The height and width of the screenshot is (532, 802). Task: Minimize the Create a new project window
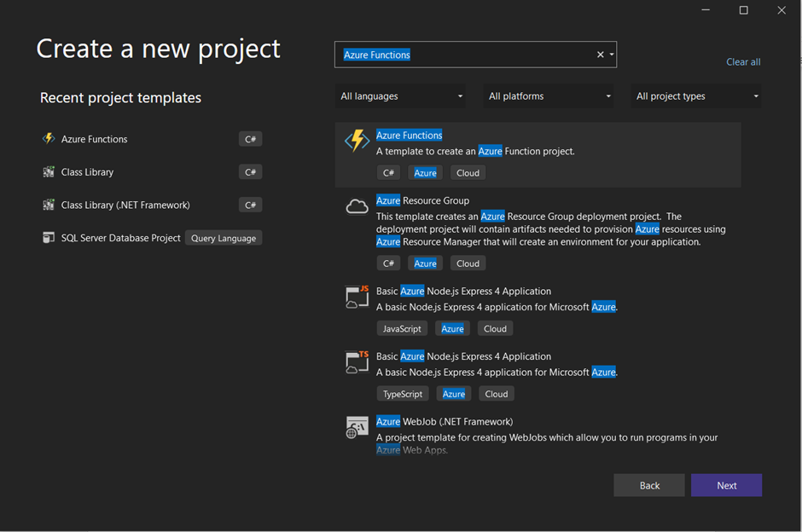click(706, 10)
